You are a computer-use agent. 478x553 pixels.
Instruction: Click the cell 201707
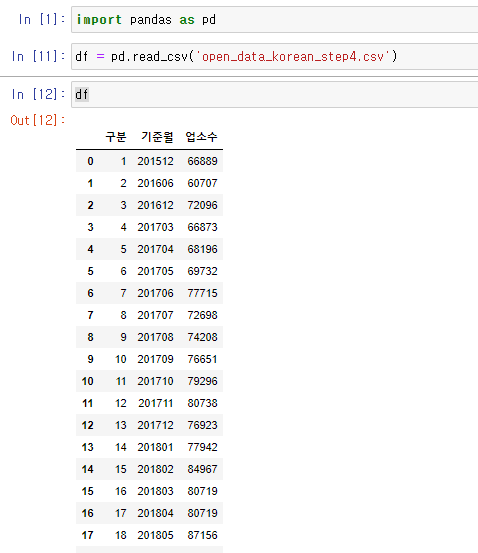(x=156, y=315)
